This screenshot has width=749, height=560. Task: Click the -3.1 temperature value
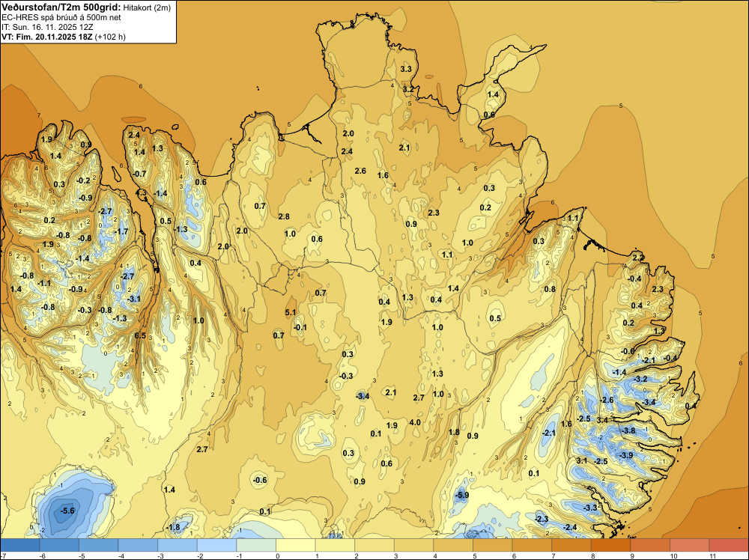pos(134,299)
